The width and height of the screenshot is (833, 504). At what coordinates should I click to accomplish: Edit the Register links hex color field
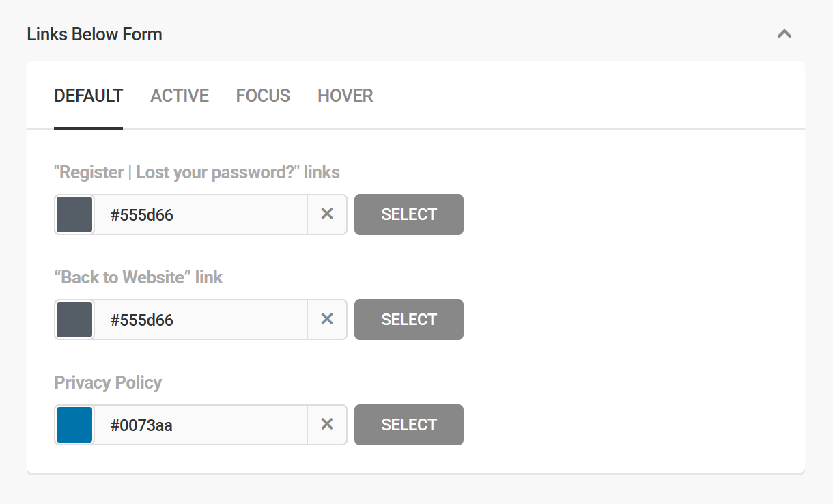point(200,214)
